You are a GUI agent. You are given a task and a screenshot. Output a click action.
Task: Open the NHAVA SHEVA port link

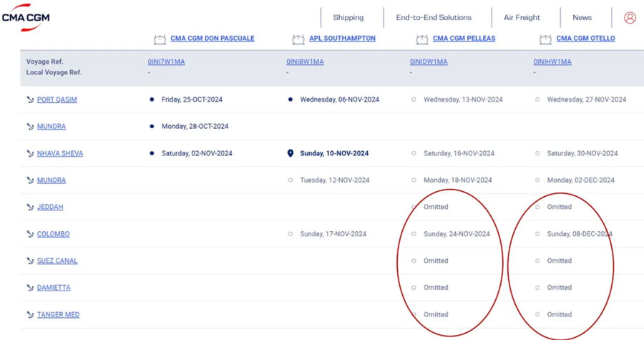pyautogui.click(x=60, y=153)
